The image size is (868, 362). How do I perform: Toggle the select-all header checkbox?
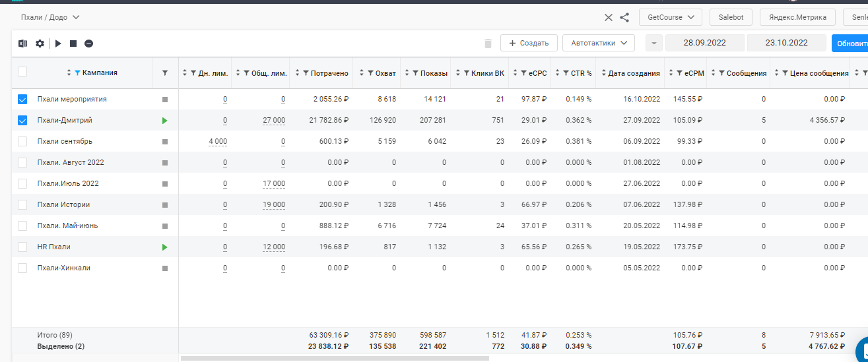coord(22,73)
